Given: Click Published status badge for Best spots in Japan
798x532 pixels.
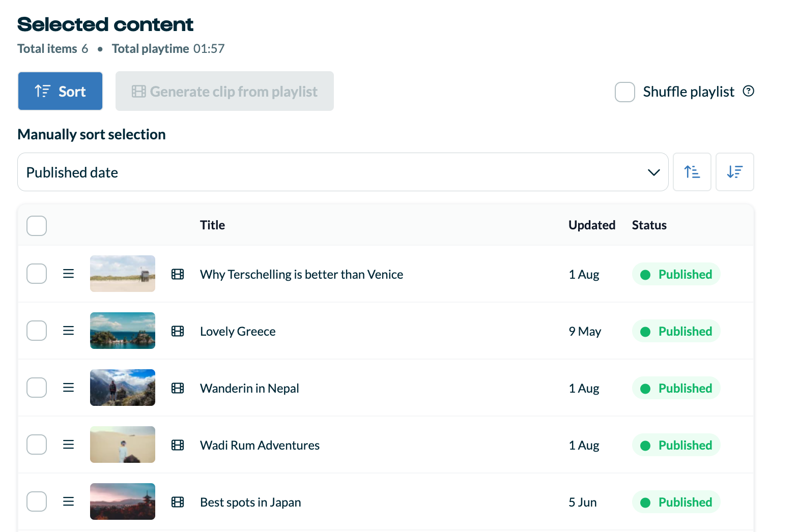Looking at the screenshot, I should click(x=676, y=502).
